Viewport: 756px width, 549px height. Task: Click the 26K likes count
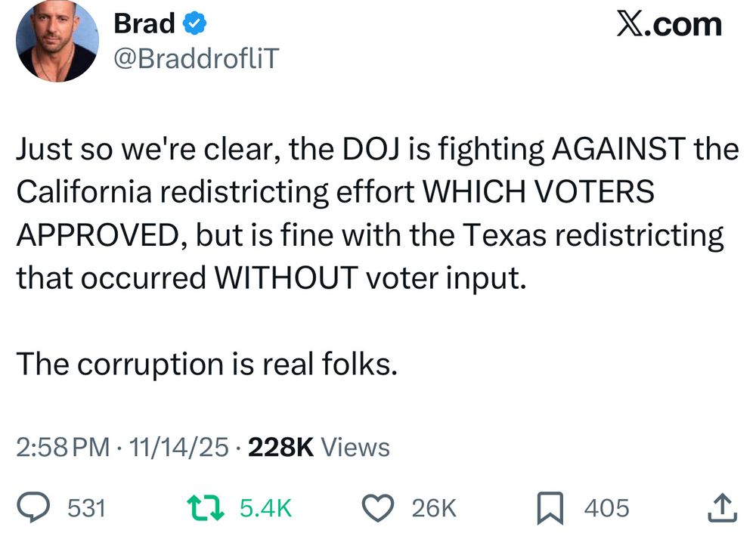(435, 508)
